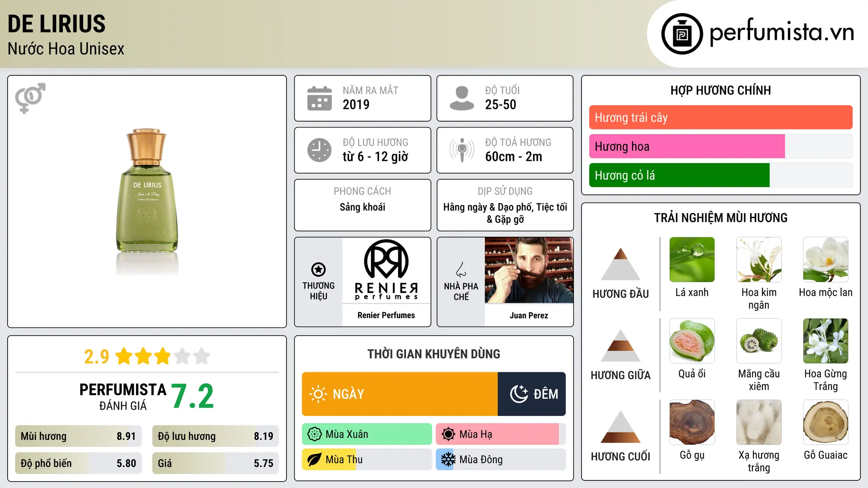
Task: Select the Mãng cầu xiêm note image
Action: (759, 341)
